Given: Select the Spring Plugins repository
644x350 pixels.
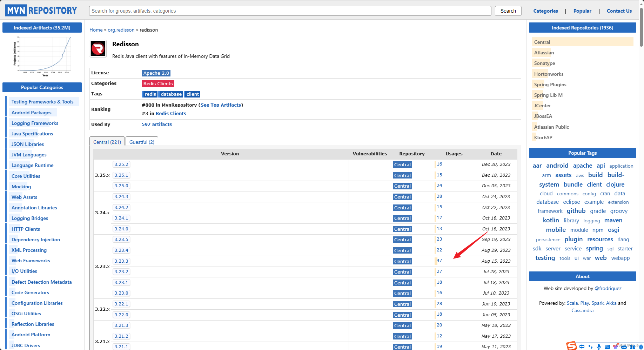Looking at the screenshot, I should (x=550, y=85).
